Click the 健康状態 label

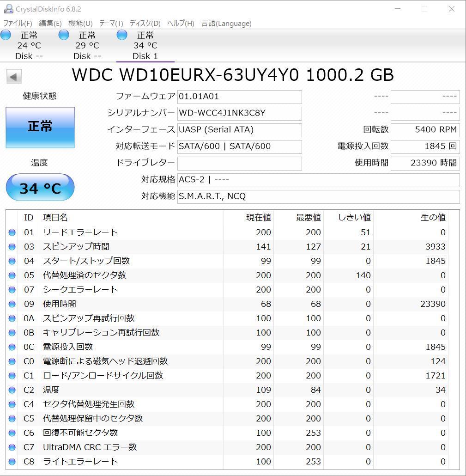(39, 96)
